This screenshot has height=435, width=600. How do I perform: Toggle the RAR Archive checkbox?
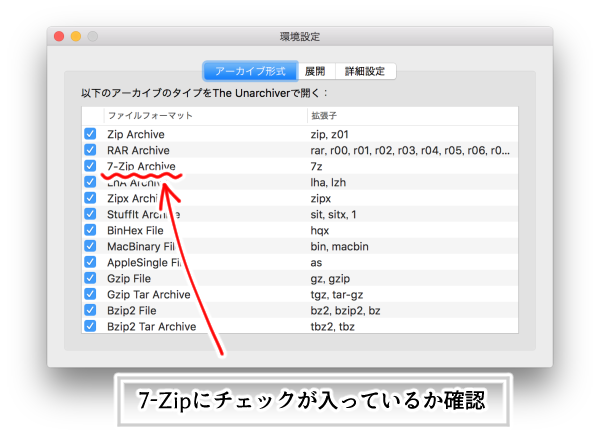pyautogui.click(x=90, y=150)
